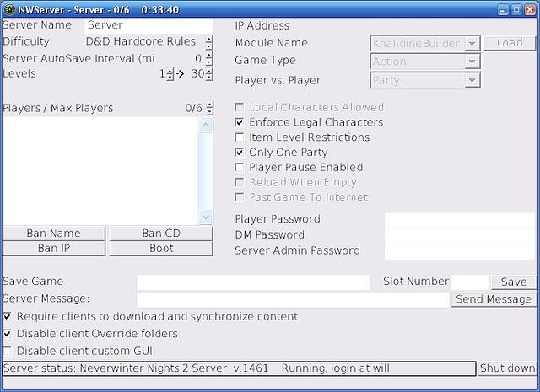Click the Boot button

point(161,249)
